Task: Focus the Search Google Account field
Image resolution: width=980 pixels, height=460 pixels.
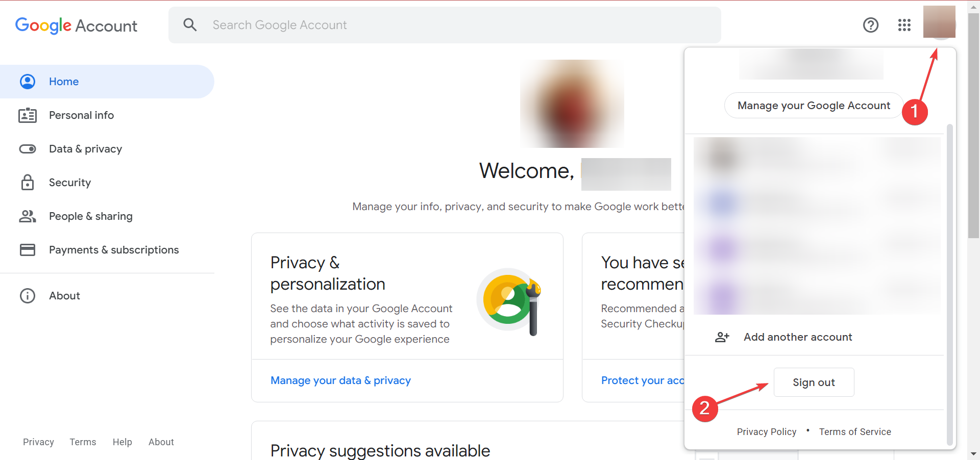Action: pos(445,25)
